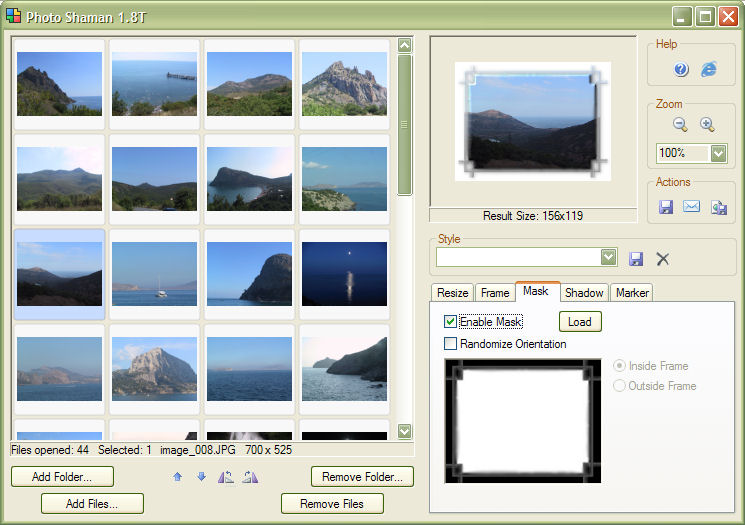
Task: Click the Photo Shaman title bar app icon
Action: [x=13, y=16]
